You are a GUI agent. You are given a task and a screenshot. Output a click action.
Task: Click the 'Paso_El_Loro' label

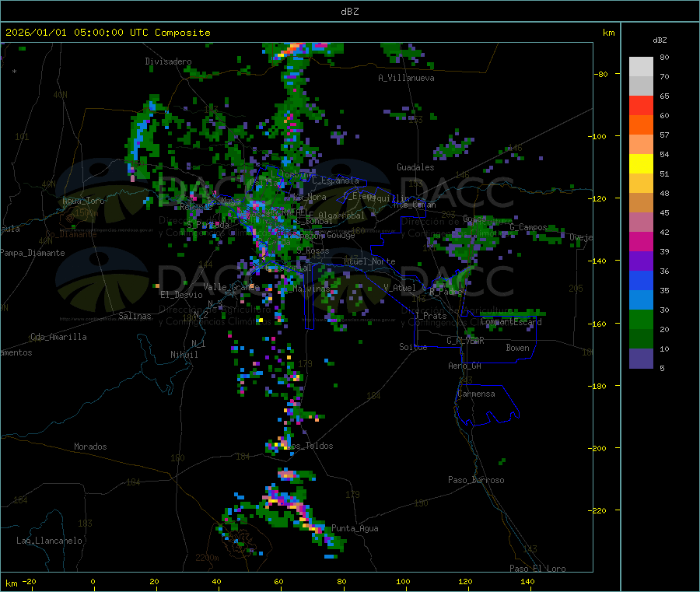point(537,569)
